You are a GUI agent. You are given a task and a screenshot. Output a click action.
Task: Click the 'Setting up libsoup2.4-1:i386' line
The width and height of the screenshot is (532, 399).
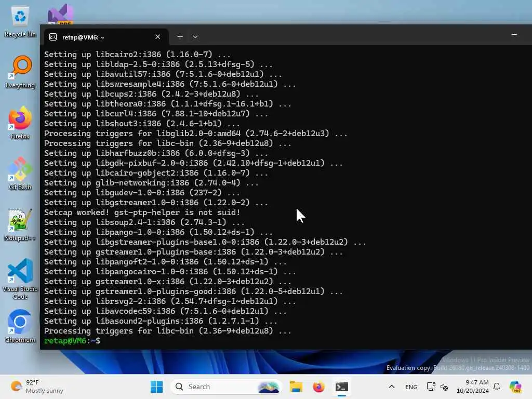(x=144, y=222)
